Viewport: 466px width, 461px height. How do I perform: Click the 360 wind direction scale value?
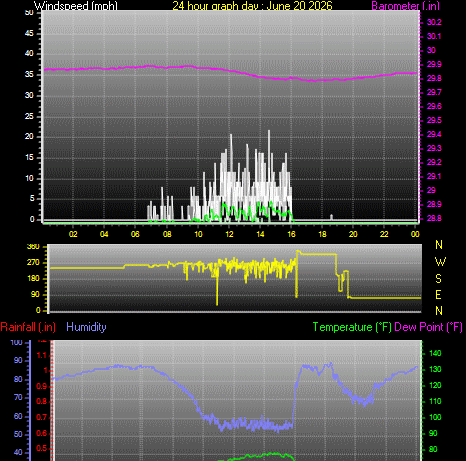click(x=33, y=247)
